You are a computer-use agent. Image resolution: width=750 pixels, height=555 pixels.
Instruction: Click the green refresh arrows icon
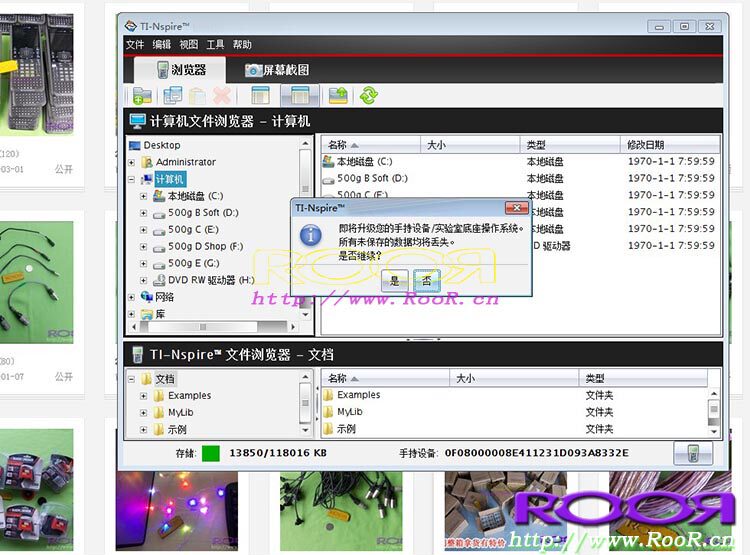pyautogui.click(x=369, y=95)
